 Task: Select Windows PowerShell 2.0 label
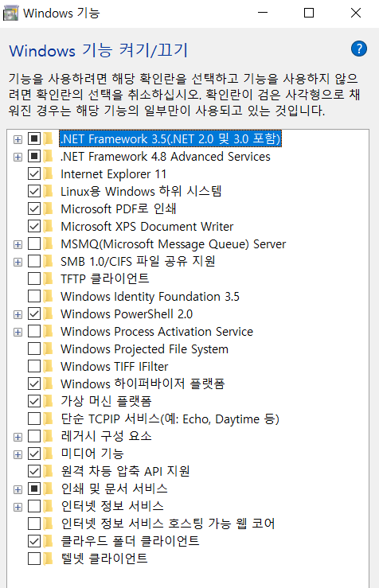point(127,313)
